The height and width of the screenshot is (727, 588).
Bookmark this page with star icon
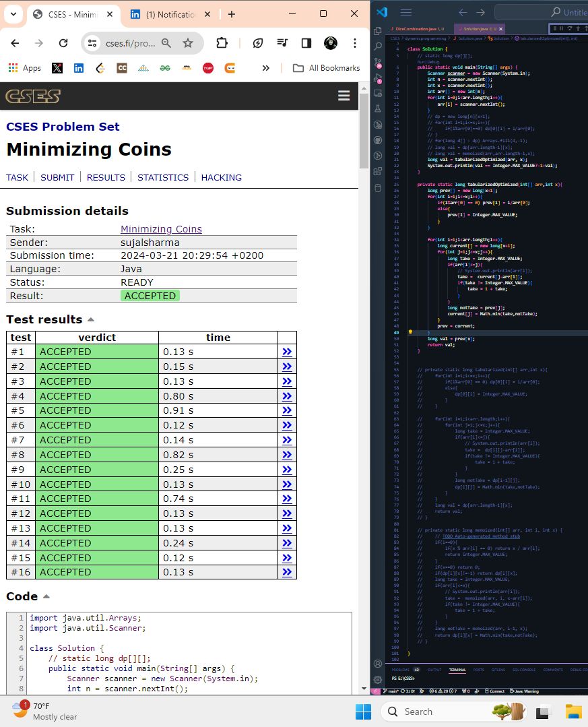188,43
